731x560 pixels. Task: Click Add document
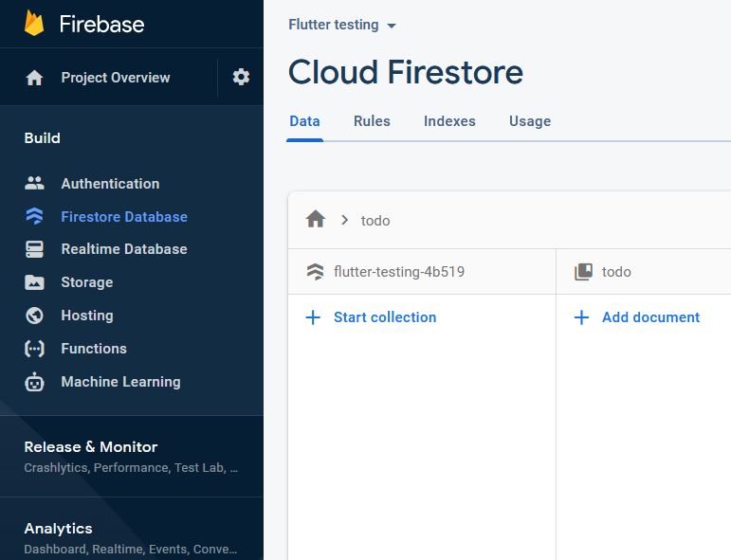[637, 317]
